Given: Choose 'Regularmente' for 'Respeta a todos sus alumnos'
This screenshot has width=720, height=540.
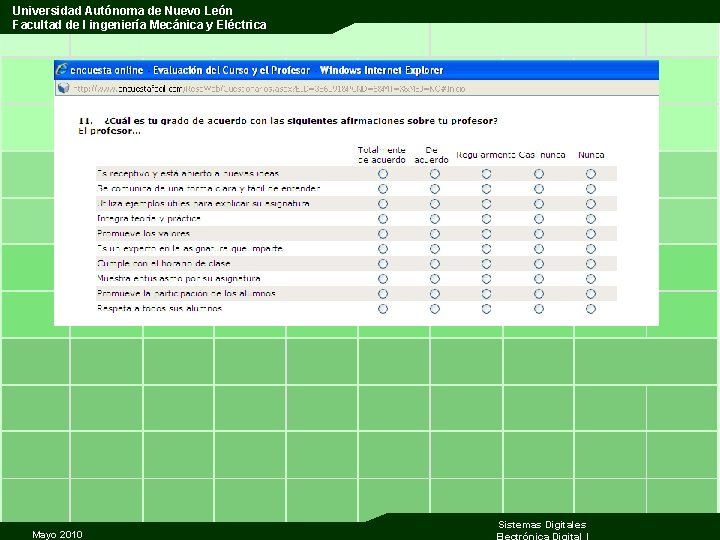Looking at the screenshot, I should click(x=487, y=309).
